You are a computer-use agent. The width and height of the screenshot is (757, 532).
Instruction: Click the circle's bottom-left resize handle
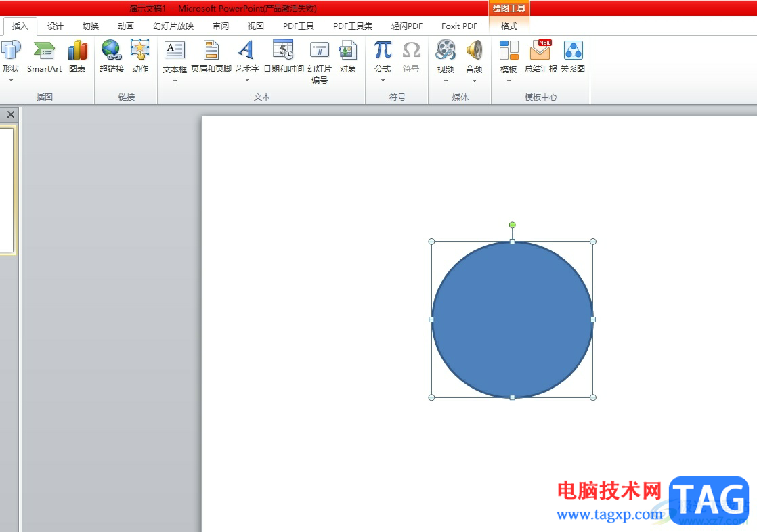click(431, 397)
